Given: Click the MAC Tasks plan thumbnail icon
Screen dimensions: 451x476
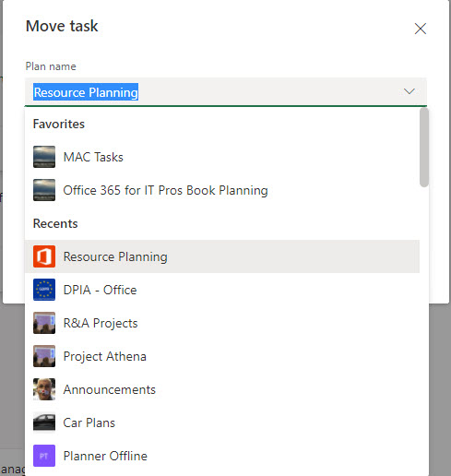Looking at the screenshot, I should [x=44, y=157].
